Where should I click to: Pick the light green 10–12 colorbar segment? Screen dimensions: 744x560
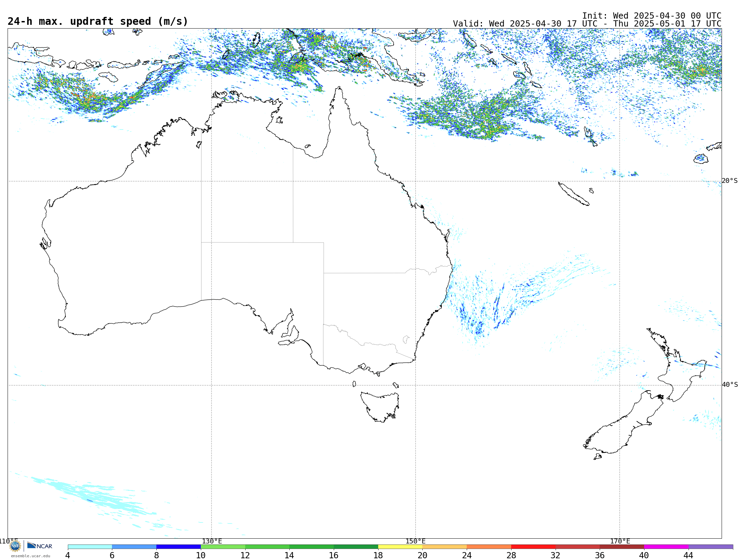(x=223, y=547)
